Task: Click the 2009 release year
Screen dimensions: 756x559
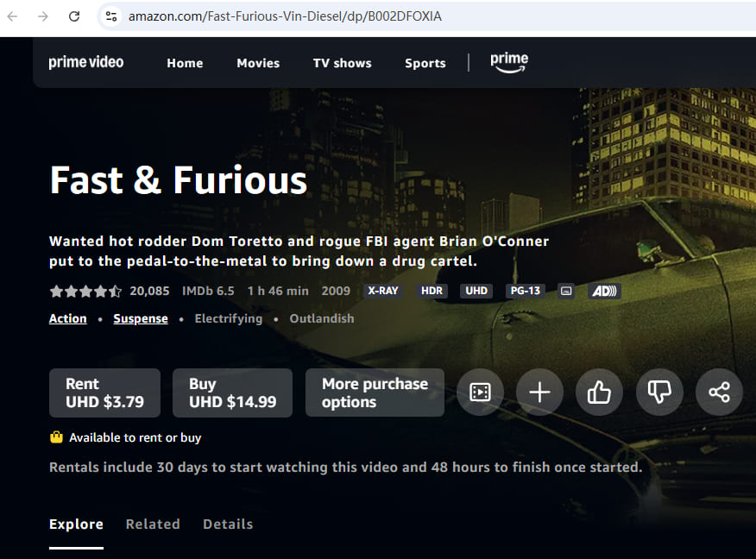Action: point(336,291)
